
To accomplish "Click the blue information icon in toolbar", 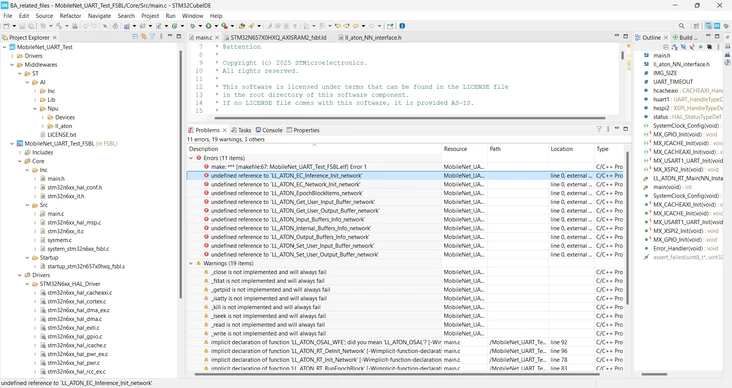I will [402, 26].
